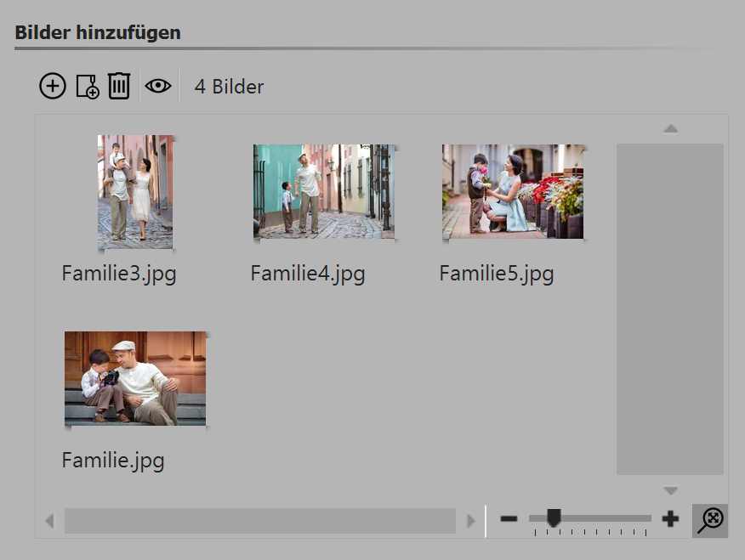Click the Familie.jpg file name label
Image resolution: width=745 pixels, height=560 pixels.
click(113, 461)
